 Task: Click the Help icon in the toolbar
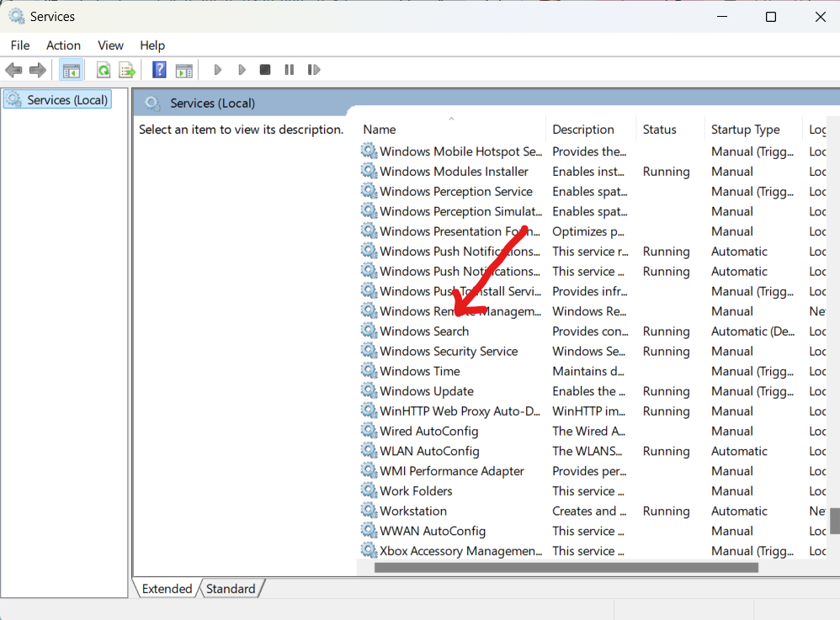click(158, 69)
